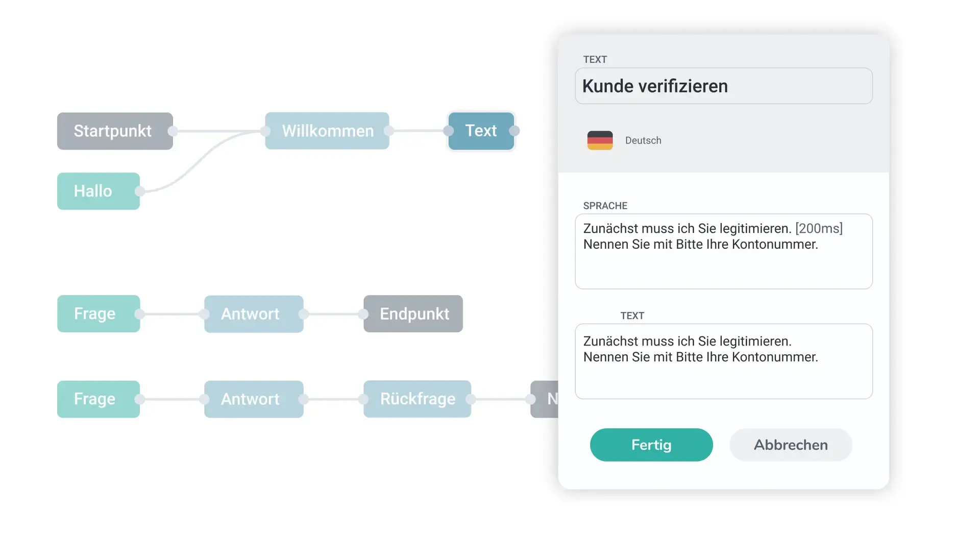980x533 pixels.
Task: Edit the Kunde verifizieren title field
Action: pyautogui.click(x=723, y=86)
